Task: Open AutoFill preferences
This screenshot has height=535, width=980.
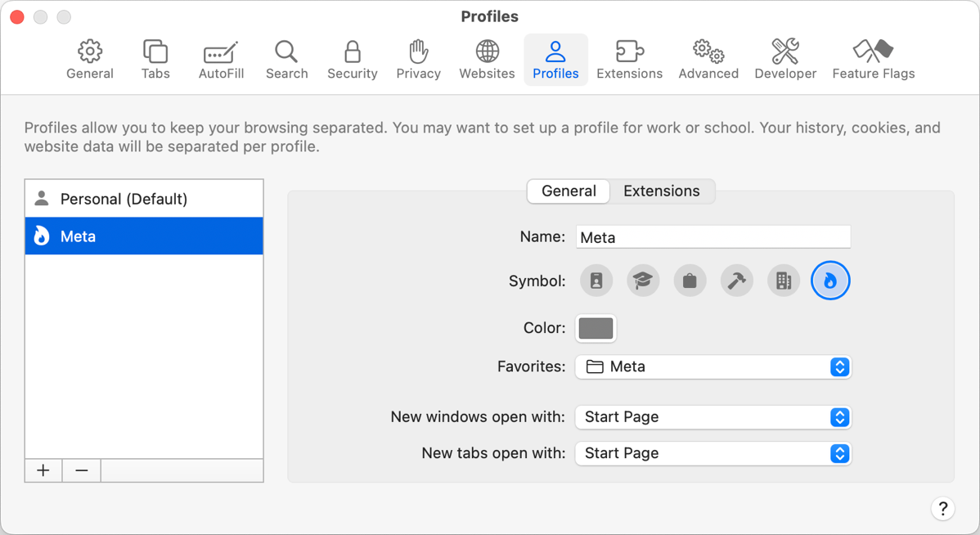Action: click(x=221, y=60)
